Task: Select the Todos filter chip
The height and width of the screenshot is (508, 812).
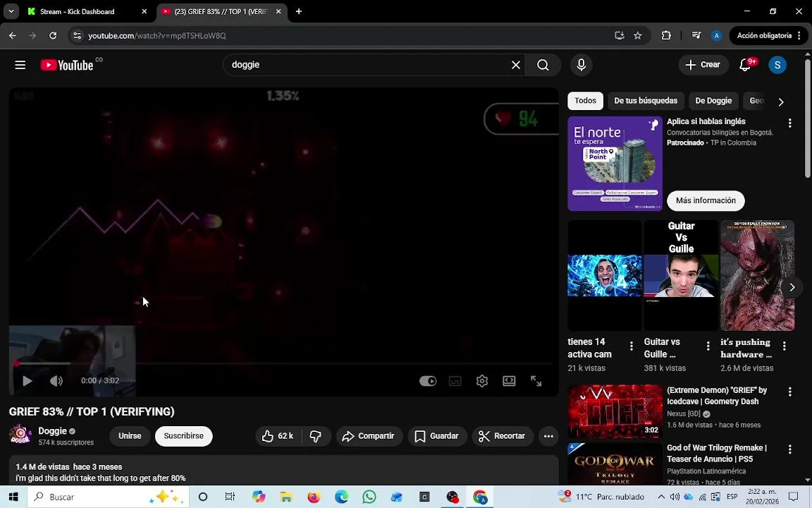Action: click(x=585, y=101)
